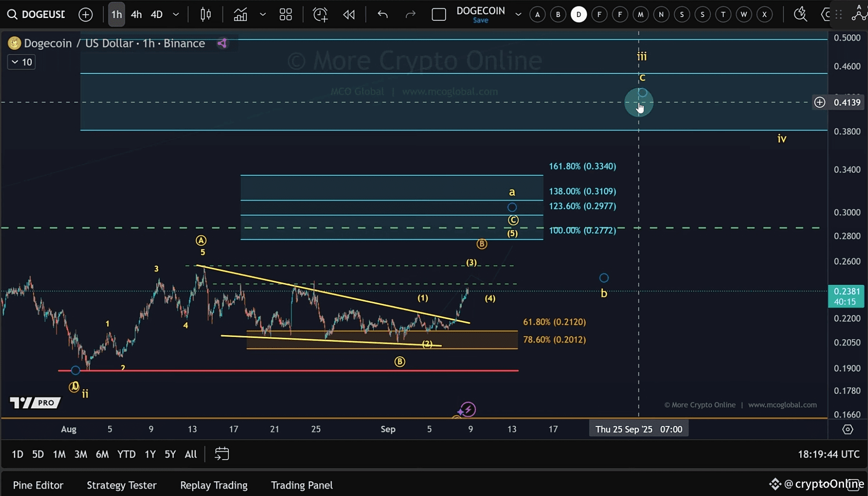868x496 pixels.
Task: Open the Replay Trading tab
Action: point(214,485)
